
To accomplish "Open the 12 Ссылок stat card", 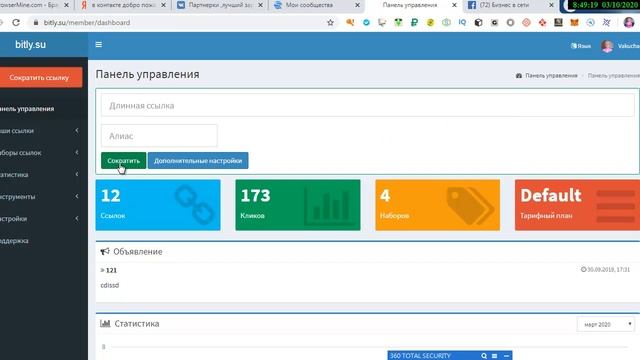I will click(x=158, y=205).
